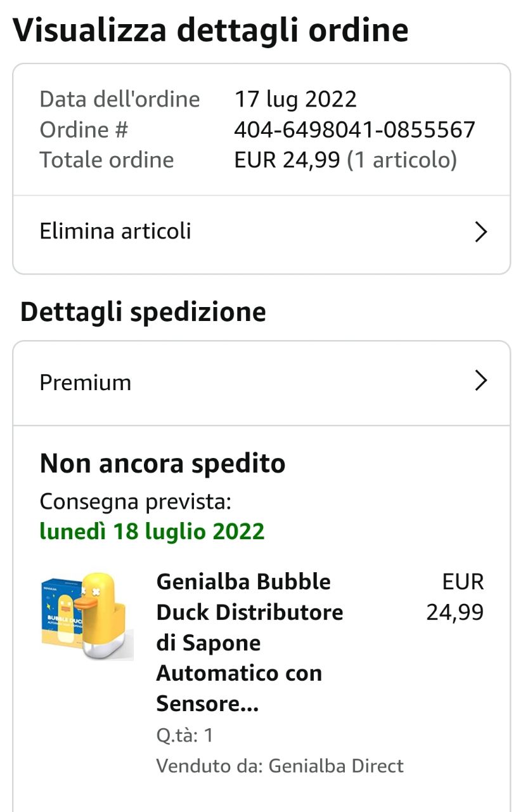The image size is (516, 812).
Task: Open the Premium shipping option label
Action: click(86, 383)
